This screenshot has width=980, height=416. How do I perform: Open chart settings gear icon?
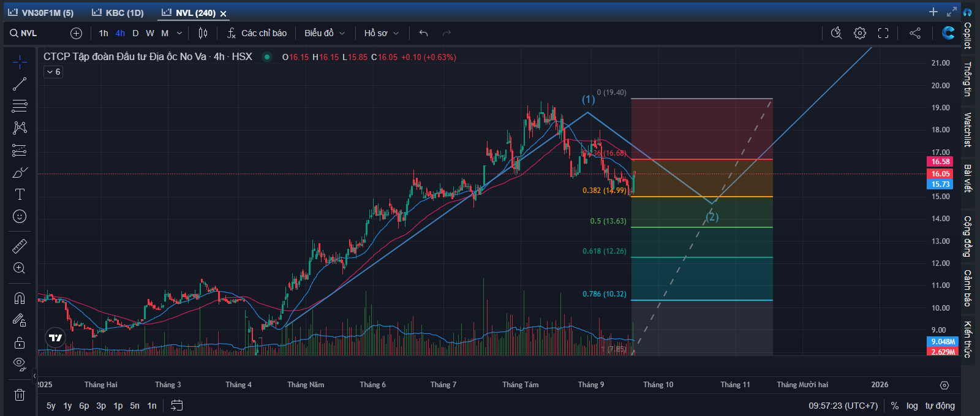[x=860, y=33]
